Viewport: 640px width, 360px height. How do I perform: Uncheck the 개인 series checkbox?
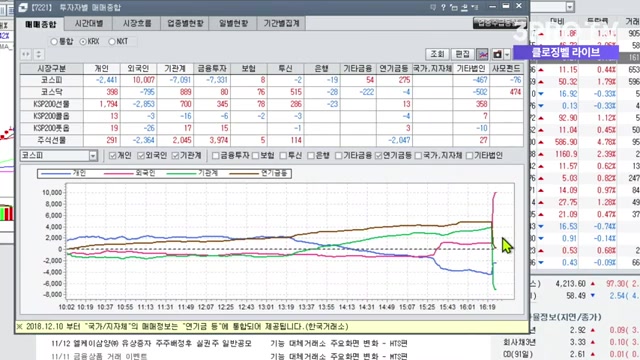coord(113,156)
